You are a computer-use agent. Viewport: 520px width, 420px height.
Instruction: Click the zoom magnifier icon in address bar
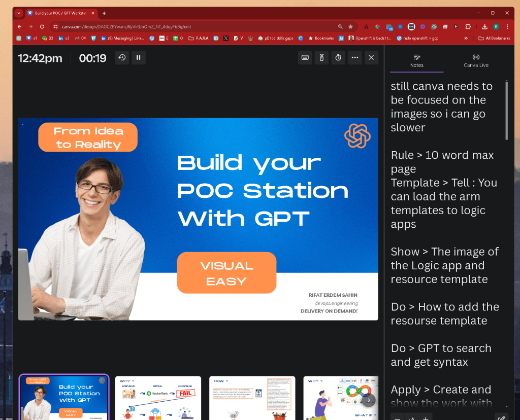point(340,26)
